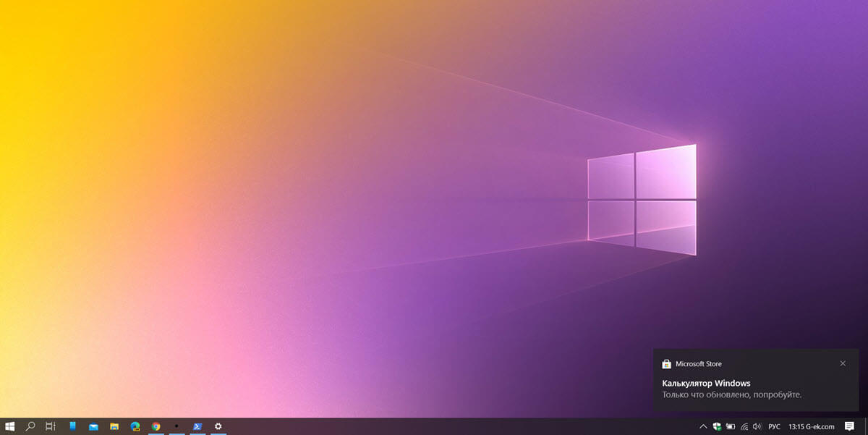Open Action Center notifications icon

850,426
